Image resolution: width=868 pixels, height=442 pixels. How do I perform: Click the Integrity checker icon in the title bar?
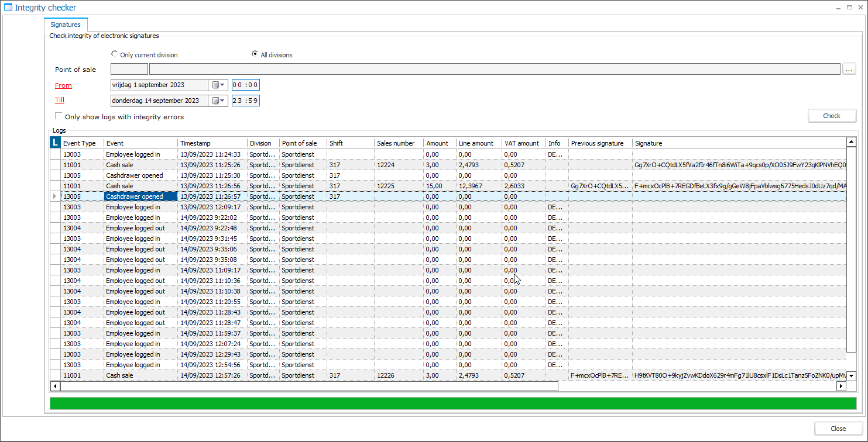click(7, 7)
